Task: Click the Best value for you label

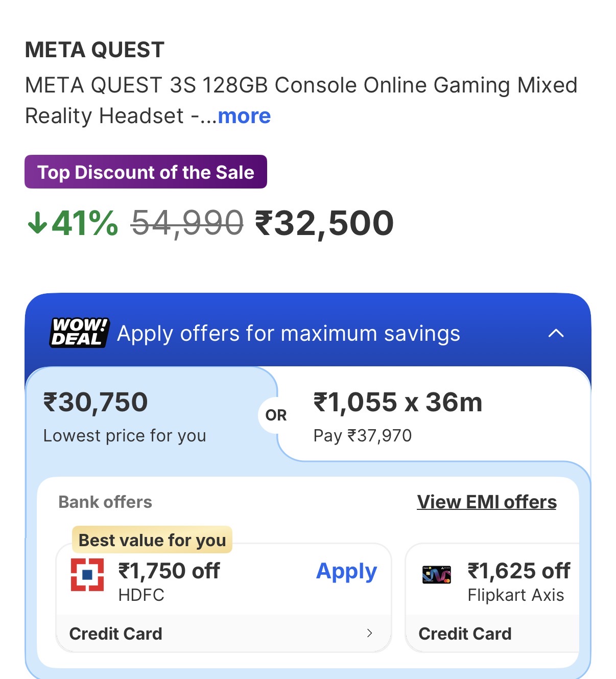Action: click(x=152, y=540)
